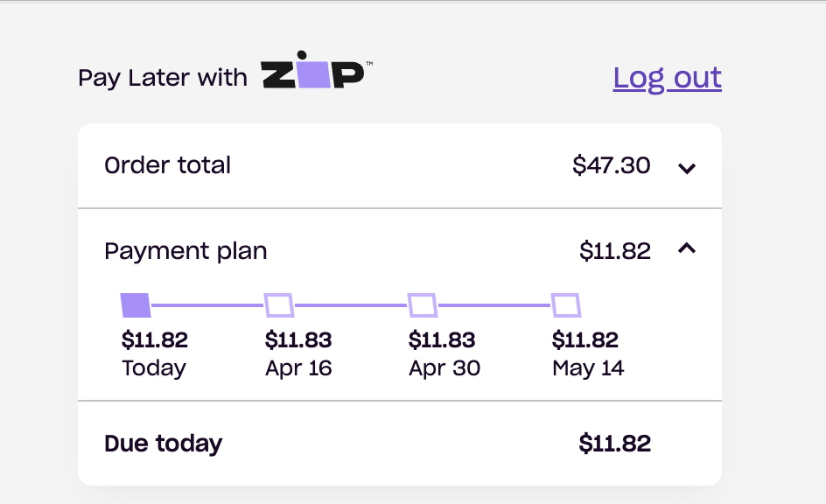Screen dimensions: 826x504
Task: Click the Order total label
Action: click(167, 165)
